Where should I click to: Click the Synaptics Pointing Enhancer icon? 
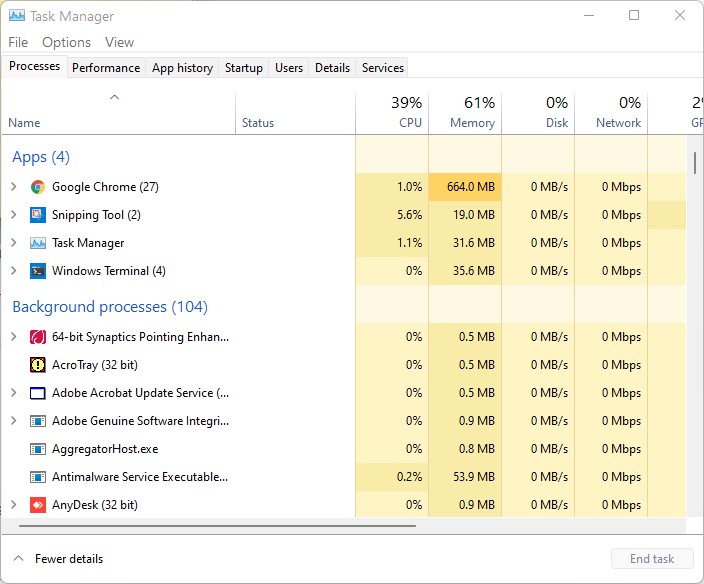(38, 337)
